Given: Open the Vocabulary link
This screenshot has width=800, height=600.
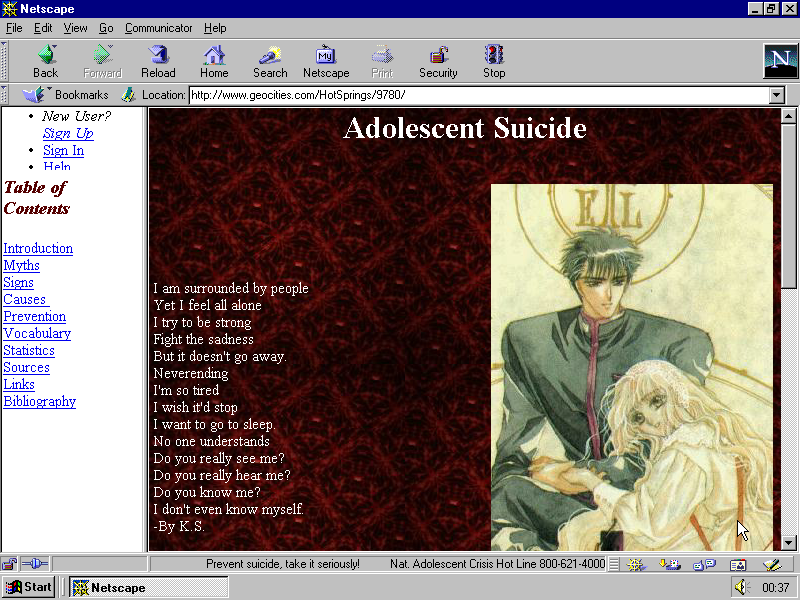Looking at the screenshot, I should [37, 334].
